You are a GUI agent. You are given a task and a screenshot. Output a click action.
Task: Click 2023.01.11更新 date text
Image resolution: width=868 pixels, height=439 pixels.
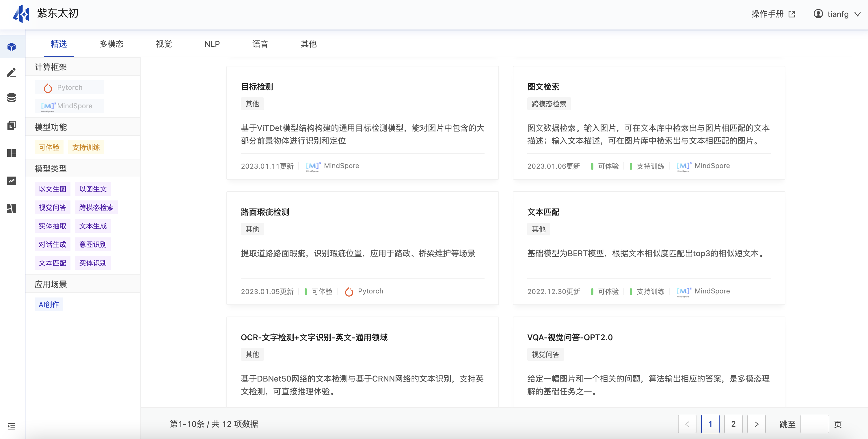click(267, 166)
